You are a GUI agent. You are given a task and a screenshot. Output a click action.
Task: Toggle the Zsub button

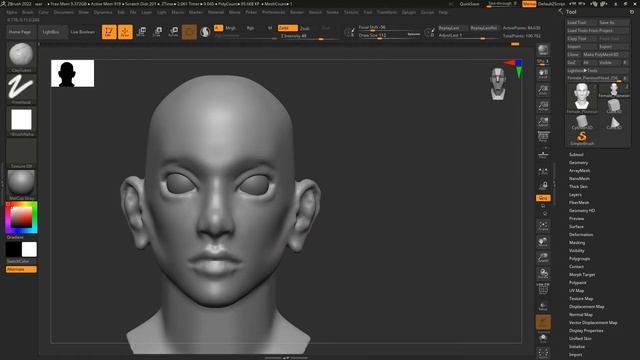305,29
